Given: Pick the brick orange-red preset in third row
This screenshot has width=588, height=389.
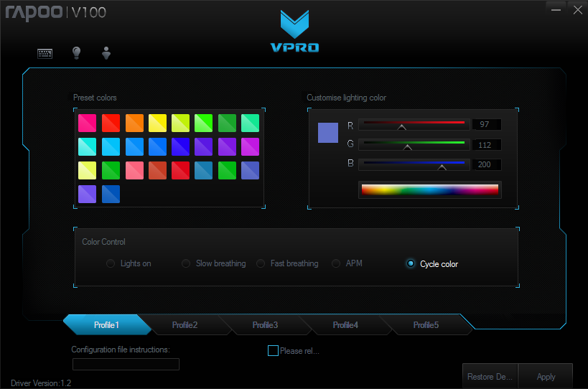Looking at the screenshot, I should 157,171.
